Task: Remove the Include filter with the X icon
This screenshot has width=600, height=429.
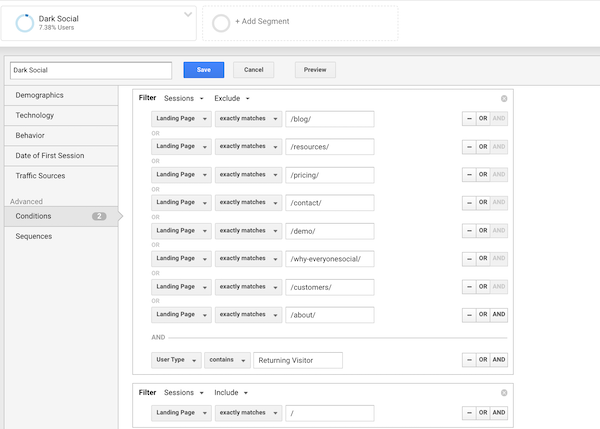Action: point(504,393)
